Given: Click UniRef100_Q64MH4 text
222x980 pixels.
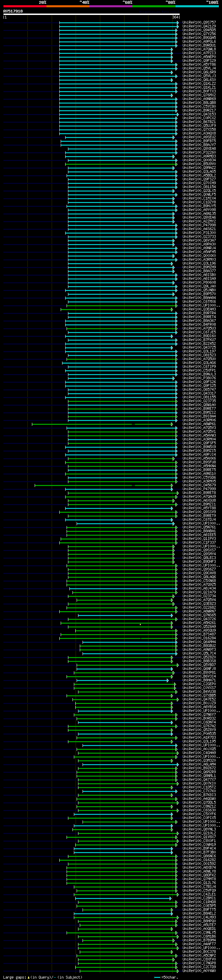Looking at the screenshot, I should (x=199, y=642).
